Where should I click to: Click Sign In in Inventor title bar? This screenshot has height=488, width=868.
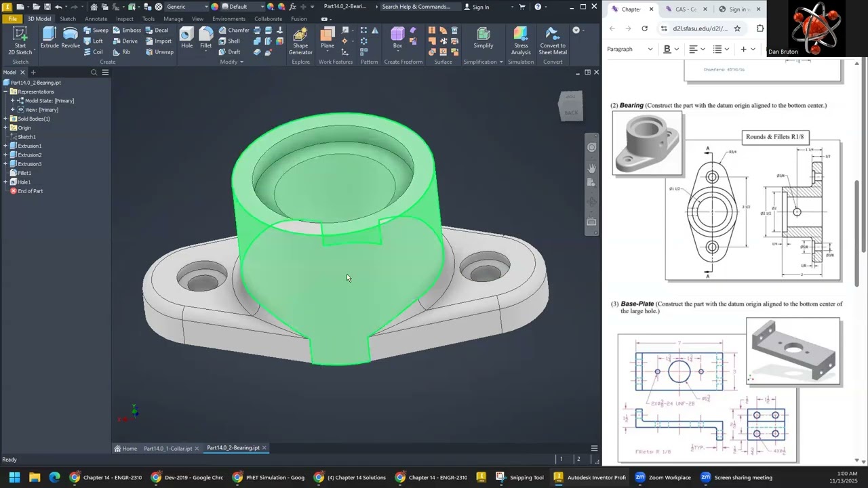coord(481,7)
